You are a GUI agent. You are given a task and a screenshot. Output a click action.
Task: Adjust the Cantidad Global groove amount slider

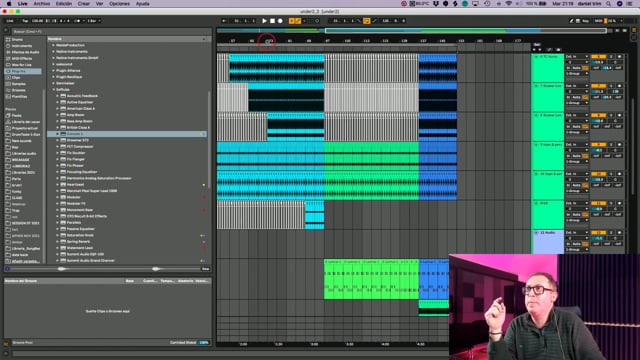204,342
